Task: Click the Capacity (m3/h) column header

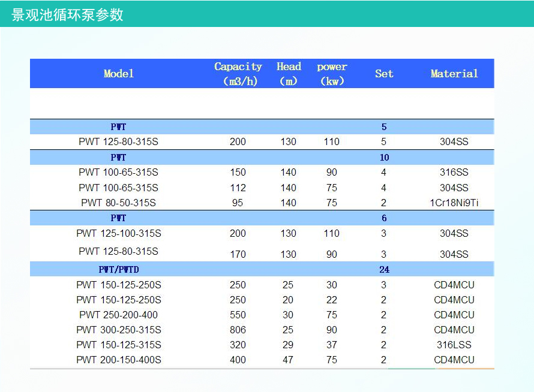Action: (x=238, y=74)
